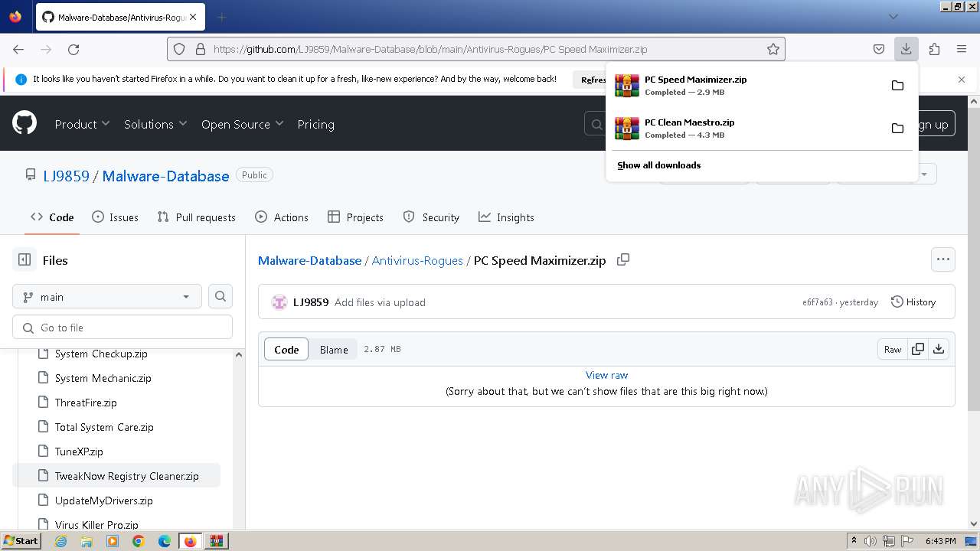This screenshot has height=551, width=980.
Task: Focus the Go to file input
Action: pyautogui.click(x=122, y=327)
